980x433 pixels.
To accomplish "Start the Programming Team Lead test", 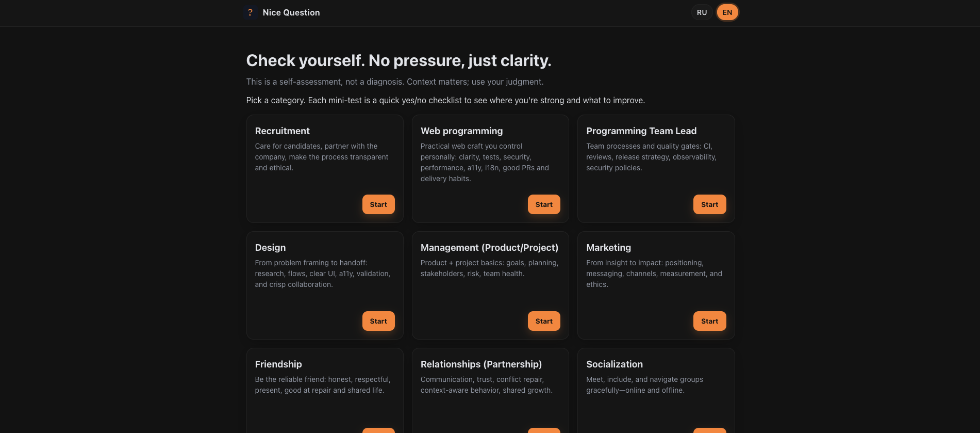I will point(709,204).
